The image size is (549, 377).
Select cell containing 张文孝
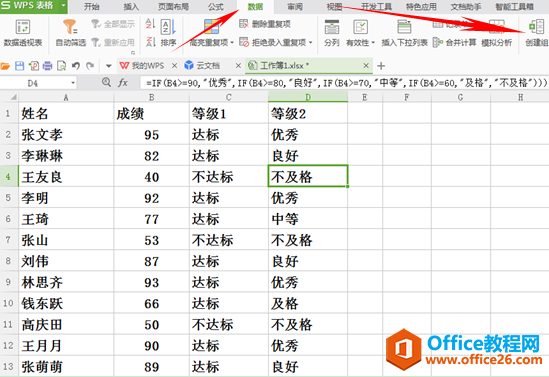coord(66,135)
